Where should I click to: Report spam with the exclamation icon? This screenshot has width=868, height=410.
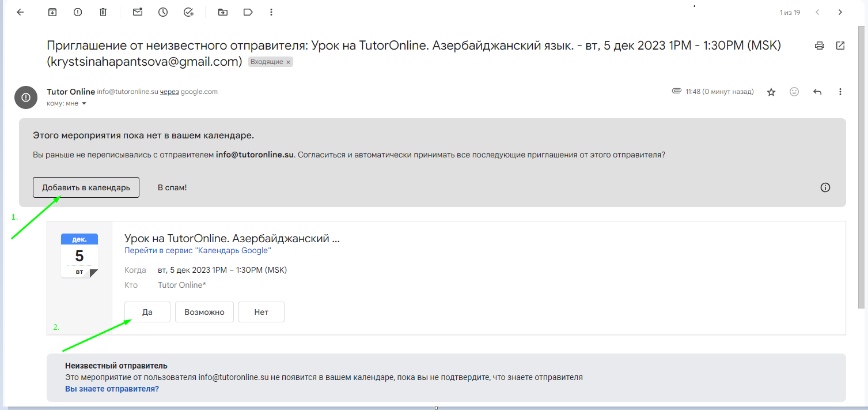coord(78,12)
